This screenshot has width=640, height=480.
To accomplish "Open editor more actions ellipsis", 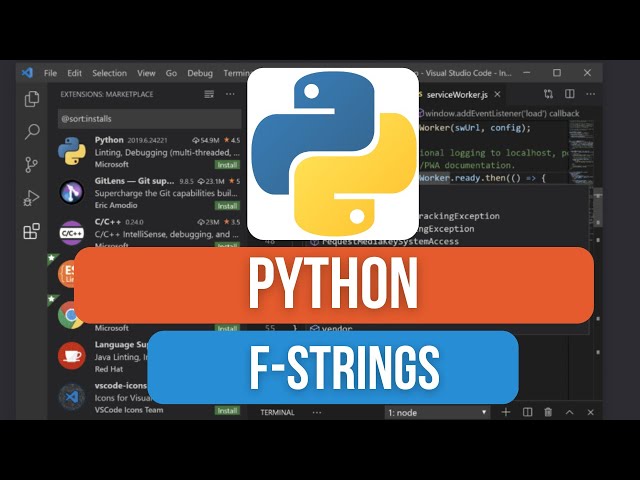I will pos(591,94).
